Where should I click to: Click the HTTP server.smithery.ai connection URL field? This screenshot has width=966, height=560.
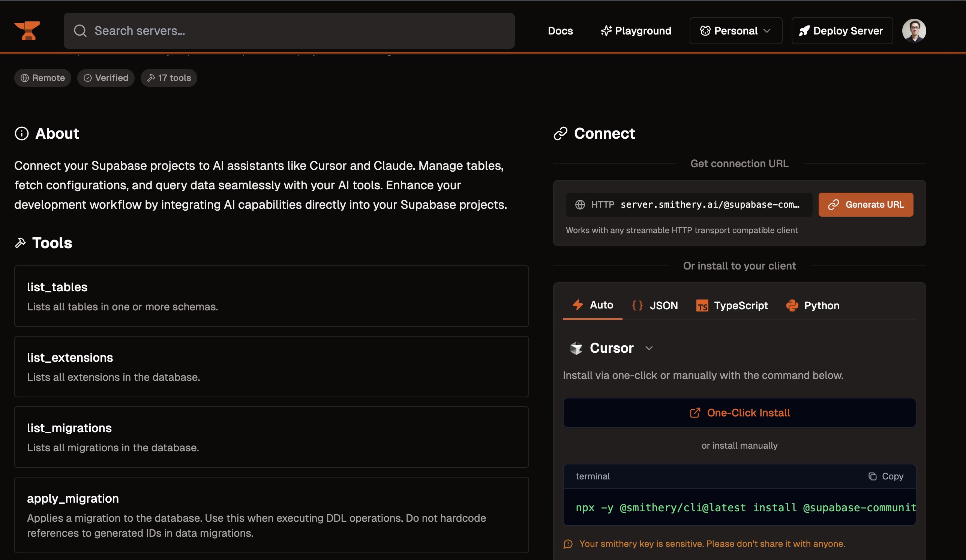[689, 205]
